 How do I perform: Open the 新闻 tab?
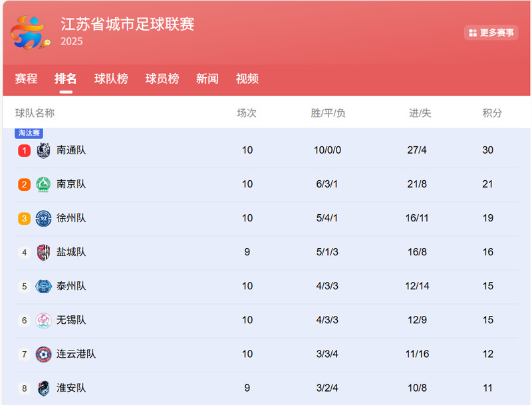tap(207, 78)
